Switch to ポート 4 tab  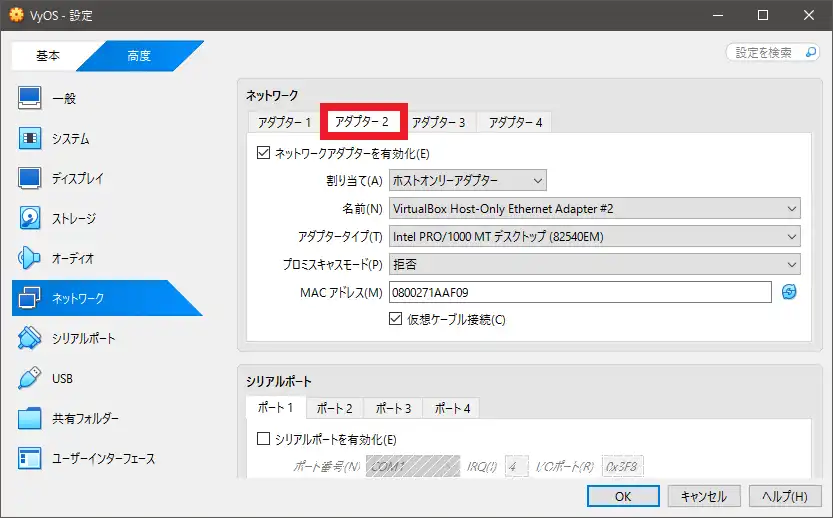[x=453, y=409]
